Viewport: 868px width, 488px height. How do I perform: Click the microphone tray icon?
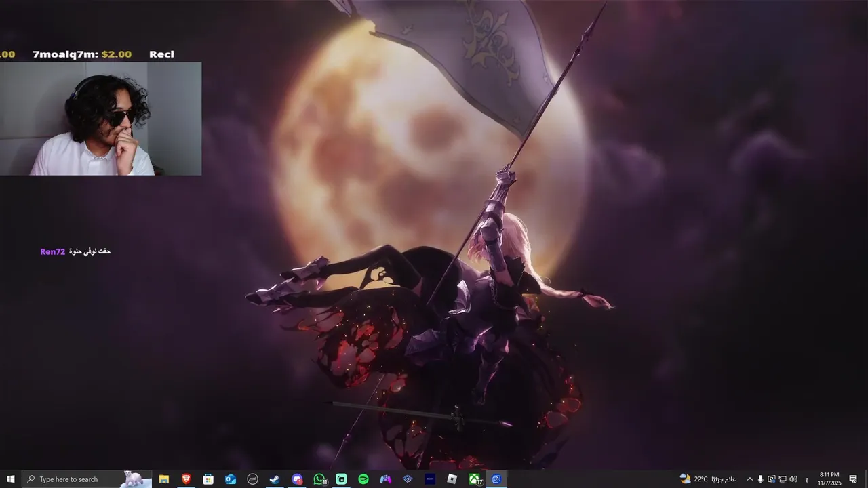pyautogui.click(x=760, y=479)
